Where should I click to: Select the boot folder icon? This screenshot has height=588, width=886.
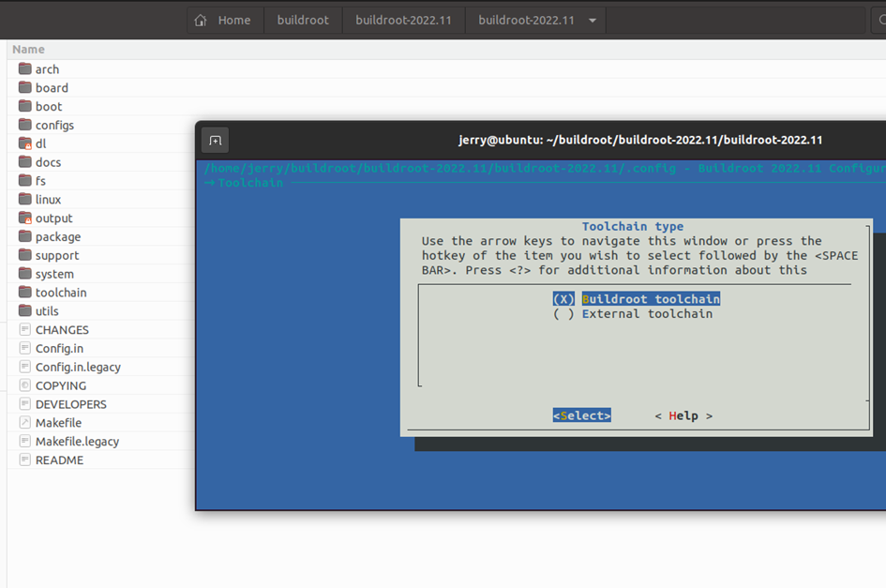[25, 106]
